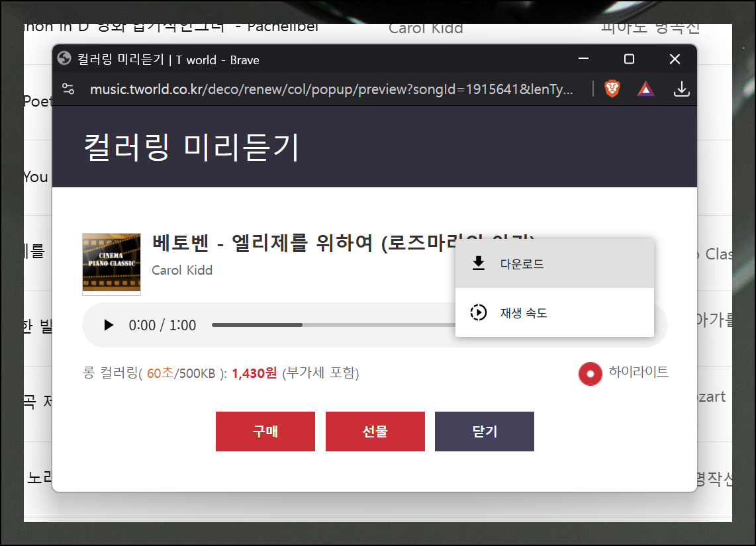Click the 구매 purchase button
Screen dimensions: 756x546
265,432
